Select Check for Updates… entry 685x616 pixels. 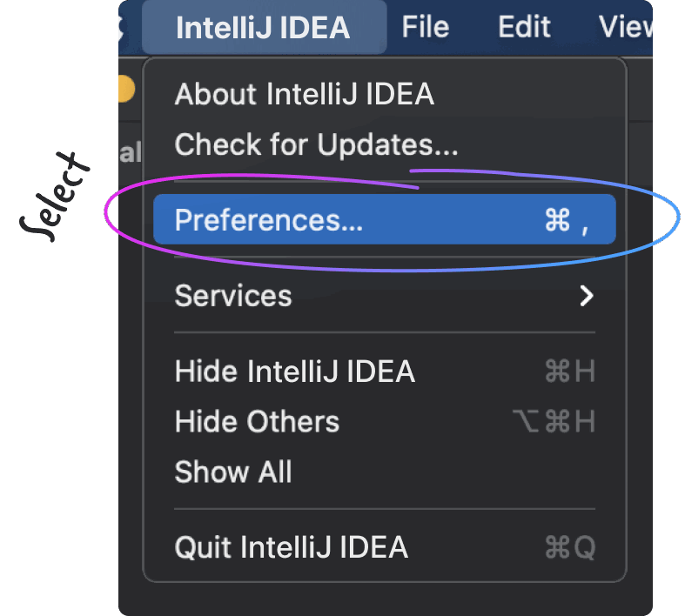pos(316,144)
